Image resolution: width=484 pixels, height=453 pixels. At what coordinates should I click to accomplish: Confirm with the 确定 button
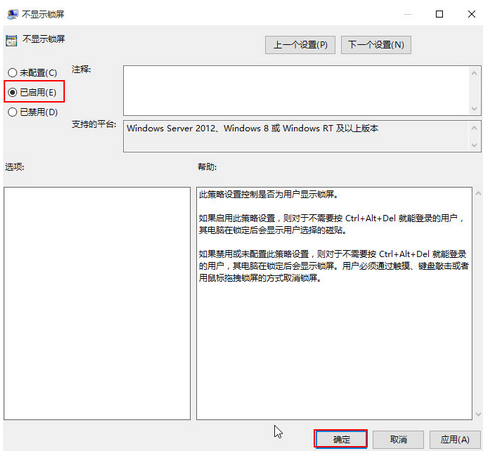click(341, 439)
